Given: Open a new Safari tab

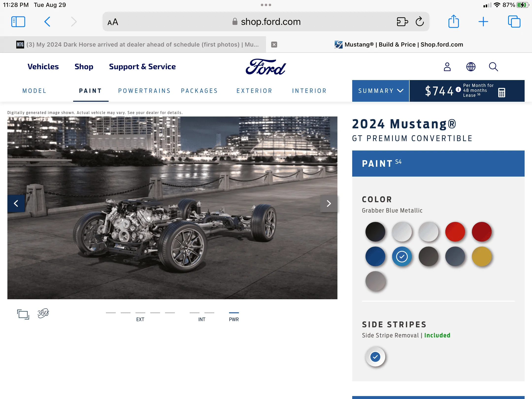Looking at the screenshot, I should (x=483, y=22).
